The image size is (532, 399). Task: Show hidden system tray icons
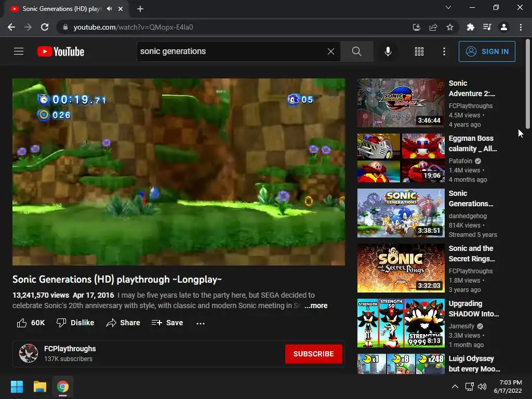455,387
